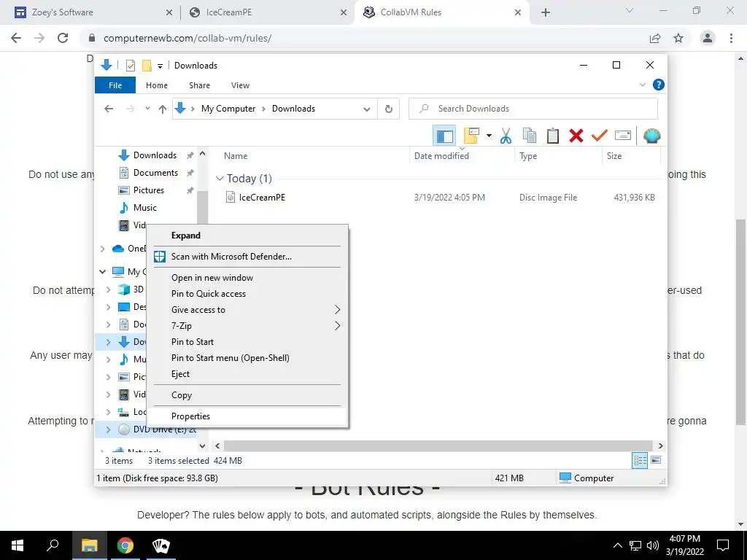The image size is (747, 560).
Task: Open the Give access to submenu
Action: [248, 310]
